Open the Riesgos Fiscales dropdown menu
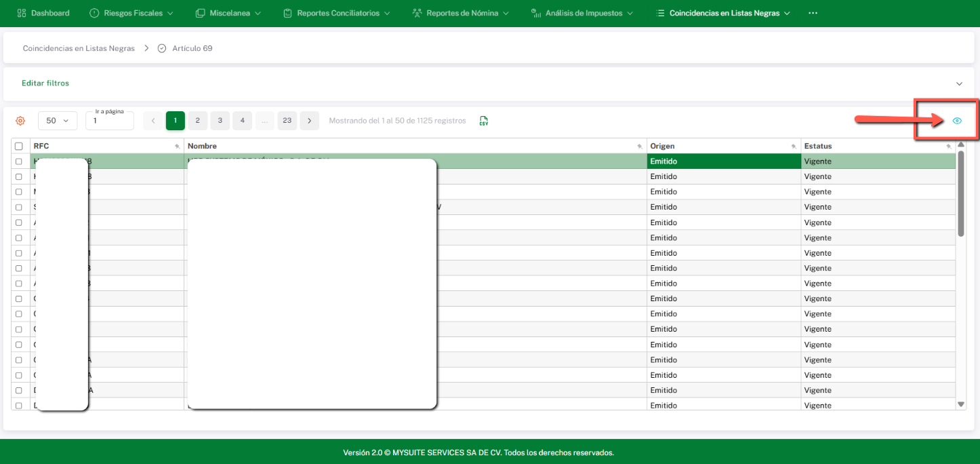Image resolution: width=980 pixels, height=464 pixels. 131,13
